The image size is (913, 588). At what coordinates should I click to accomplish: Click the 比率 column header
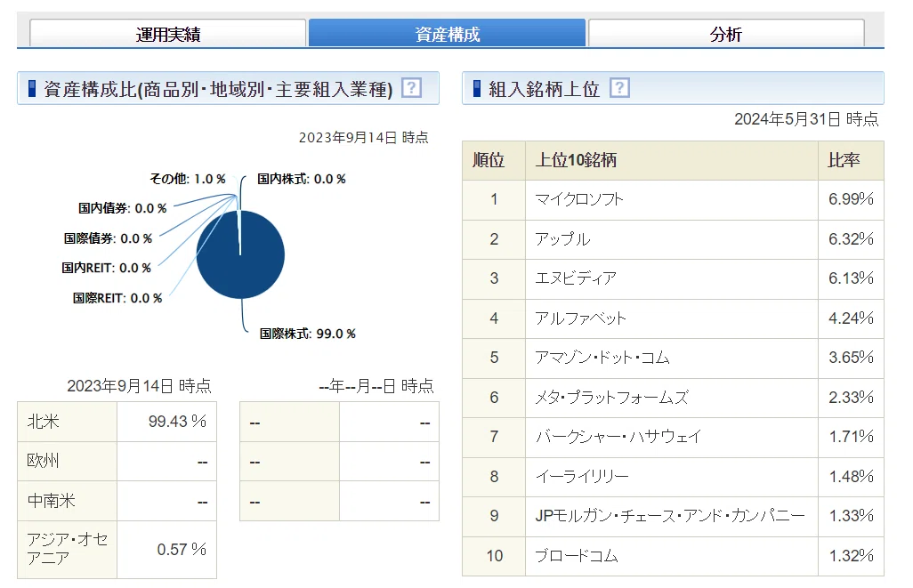pos(851,160)
